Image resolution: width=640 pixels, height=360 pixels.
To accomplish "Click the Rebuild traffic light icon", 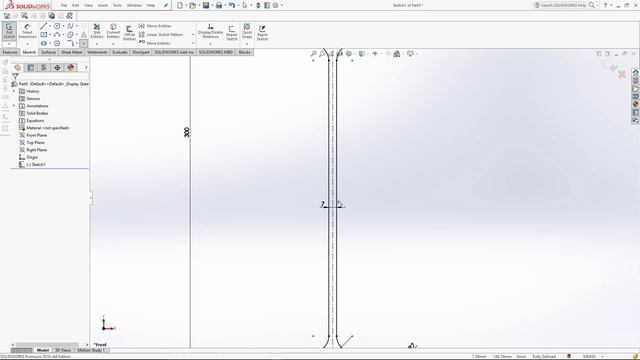I will [258, 5].
